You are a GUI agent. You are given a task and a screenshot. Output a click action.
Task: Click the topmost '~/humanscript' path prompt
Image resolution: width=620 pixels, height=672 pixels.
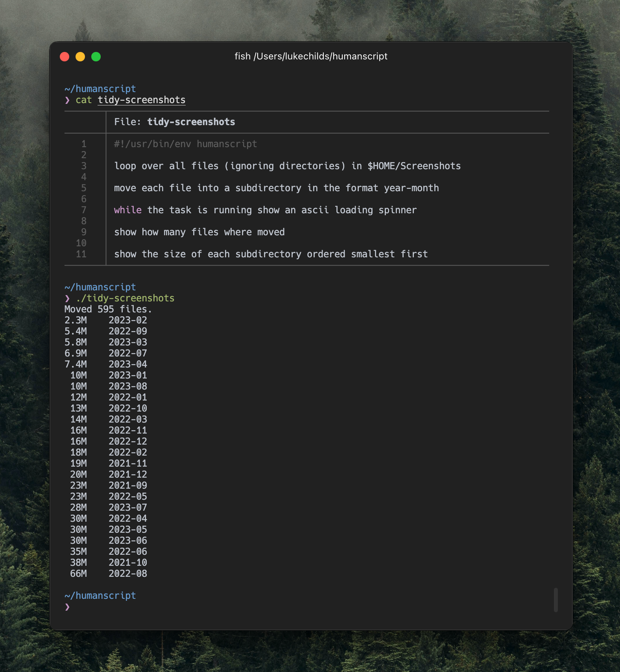100,89
